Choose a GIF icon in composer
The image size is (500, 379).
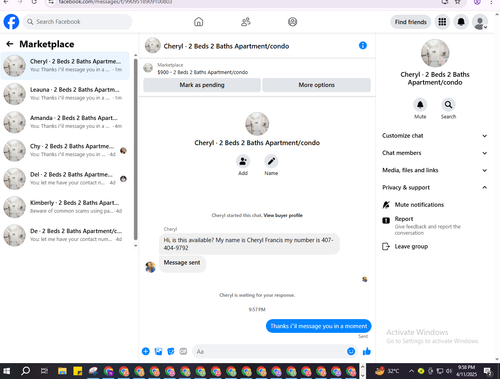(x=183, y=351)
